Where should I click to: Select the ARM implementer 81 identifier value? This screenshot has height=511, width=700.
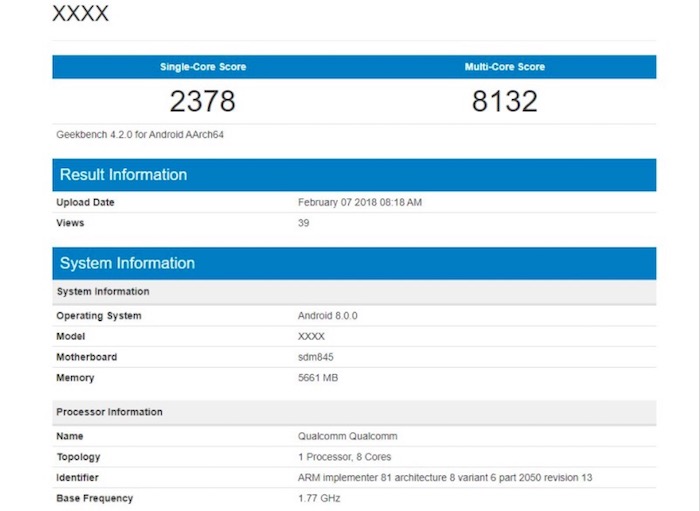point(445,478)
